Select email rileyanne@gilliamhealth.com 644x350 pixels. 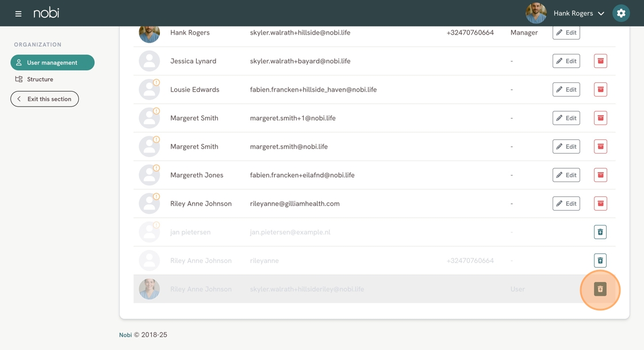295,204
